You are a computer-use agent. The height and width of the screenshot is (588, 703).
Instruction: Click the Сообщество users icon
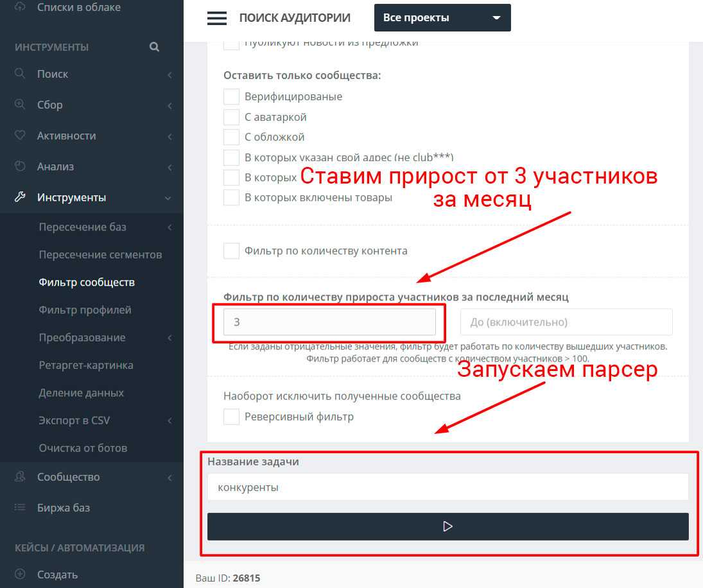[x=20, y=477]
